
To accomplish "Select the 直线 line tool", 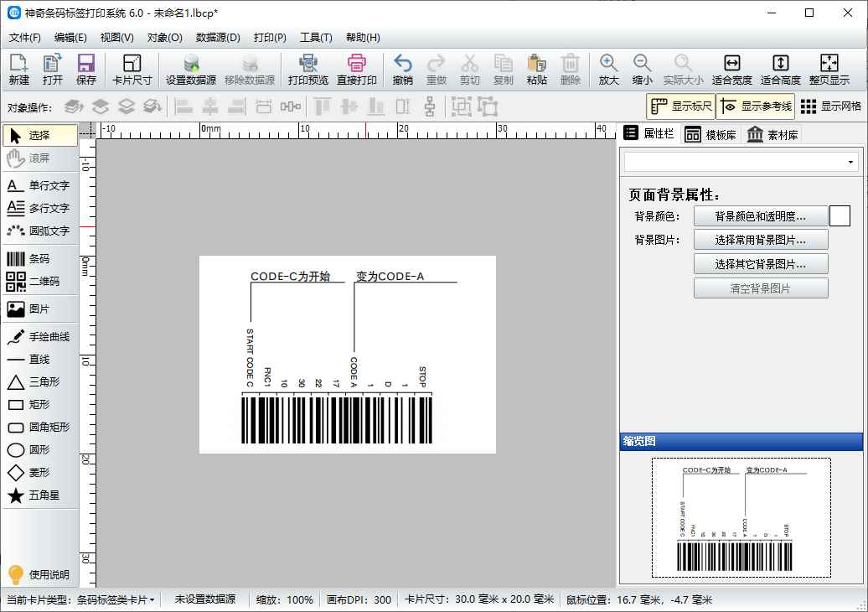I will 40,360.
